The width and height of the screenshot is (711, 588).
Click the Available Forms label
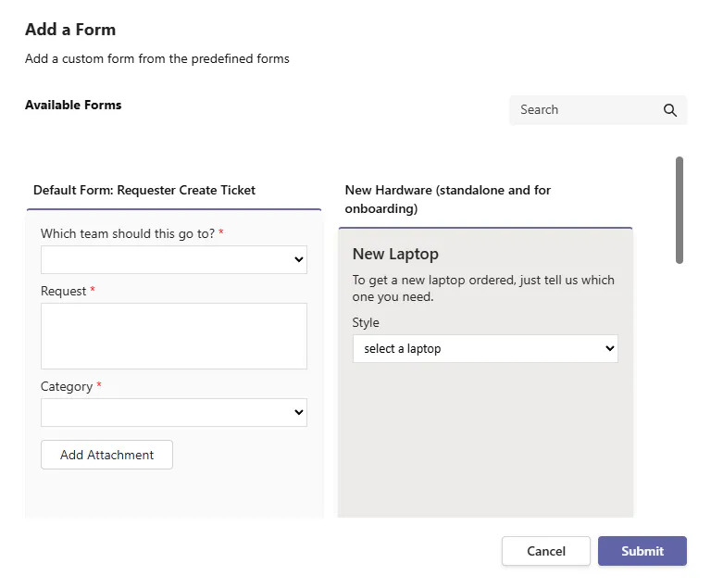[x=73, y=105]
